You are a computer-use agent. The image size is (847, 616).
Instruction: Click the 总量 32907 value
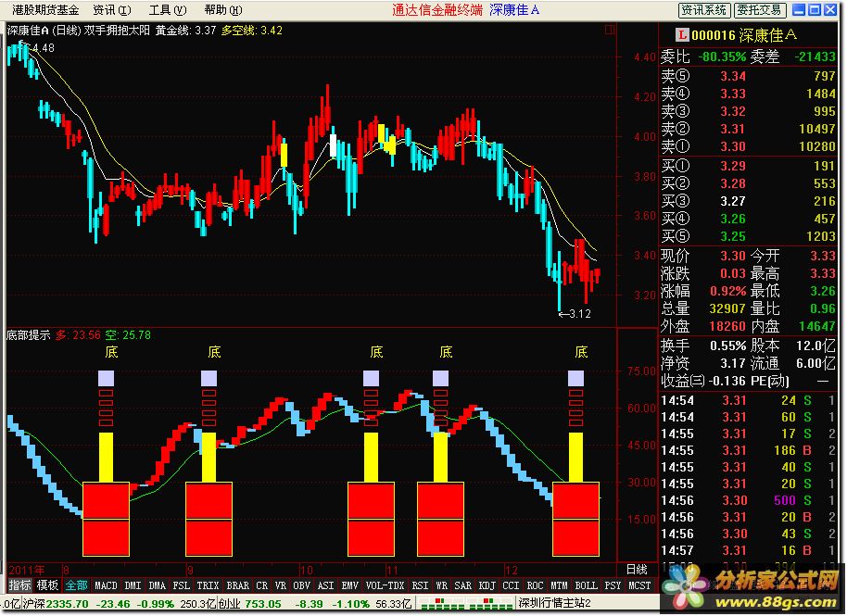tap(727, 308)
